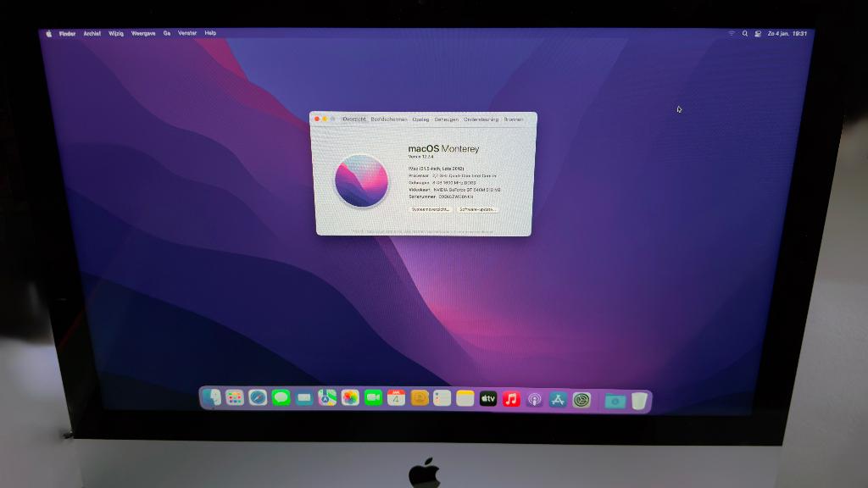
Task: Open the Downloads folder in dock
Action: coord(615,401)
